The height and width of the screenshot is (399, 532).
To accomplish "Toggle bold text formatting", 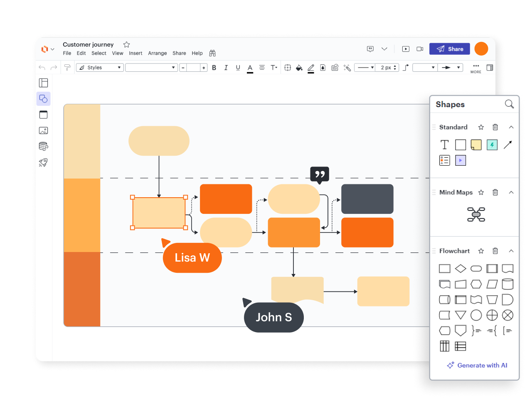I will (214, 68).
